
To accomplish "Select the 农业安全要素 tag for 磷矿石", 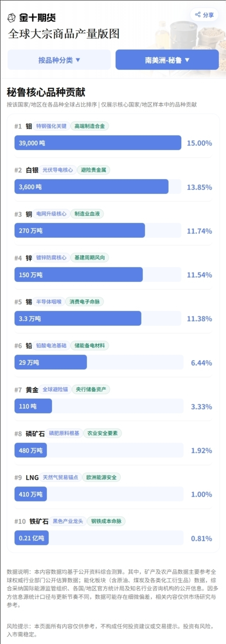I will click(x=103, y=433).
